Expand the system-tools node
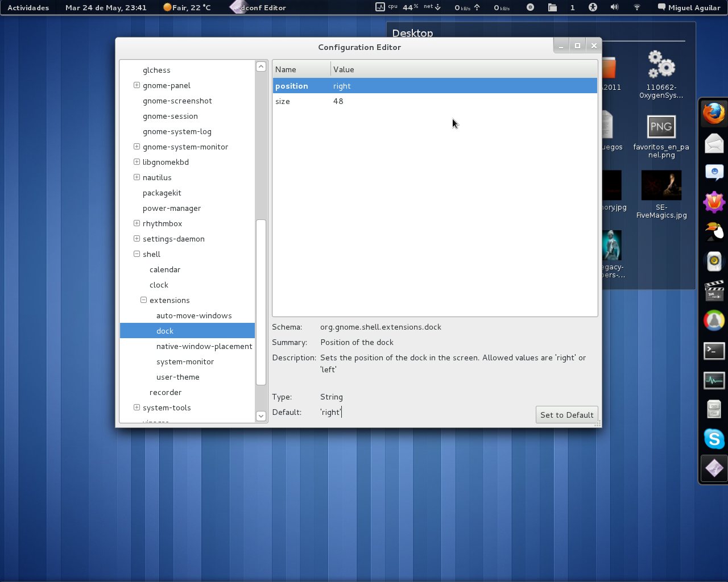 (136, 408)
